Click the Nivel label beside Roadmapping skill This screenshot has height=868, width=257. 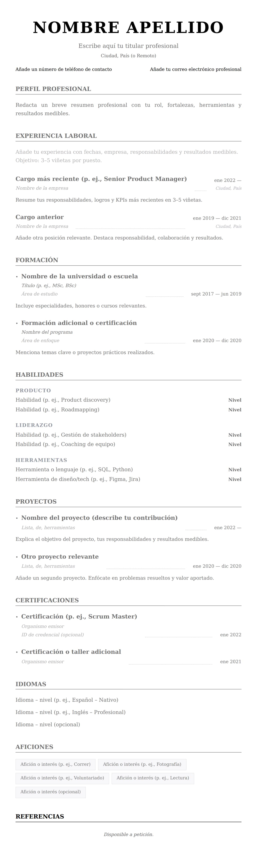(235, 410)
